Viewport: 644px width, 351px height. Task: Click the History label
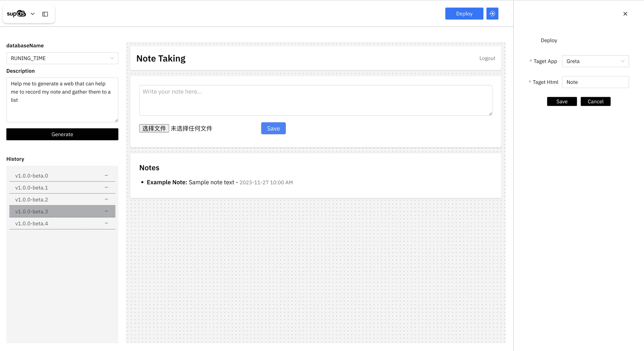point(15,159)
